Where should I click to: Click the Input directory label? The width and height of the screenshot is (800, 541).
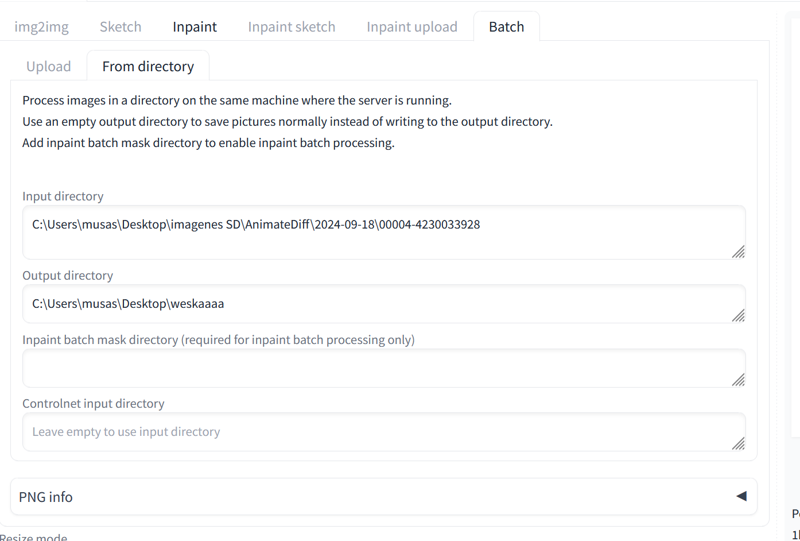click(63, 196)
